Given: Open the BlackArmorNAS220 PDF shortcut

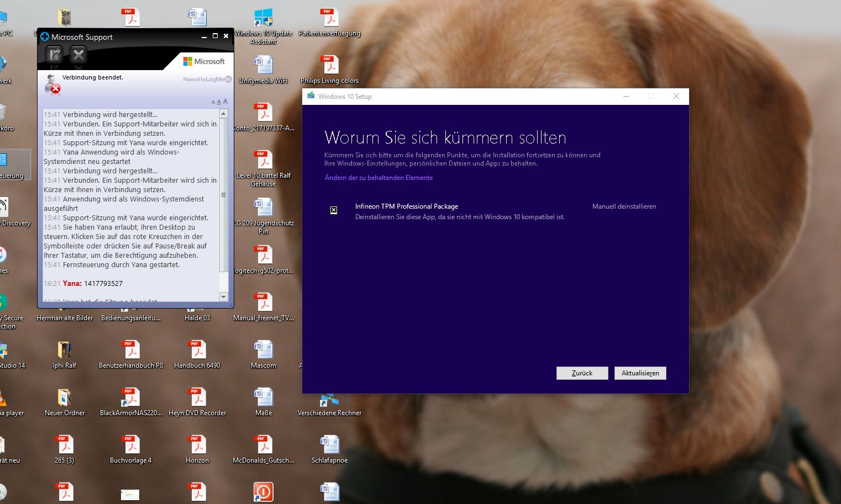Looking at the screenshot, I should coord(131,402).
